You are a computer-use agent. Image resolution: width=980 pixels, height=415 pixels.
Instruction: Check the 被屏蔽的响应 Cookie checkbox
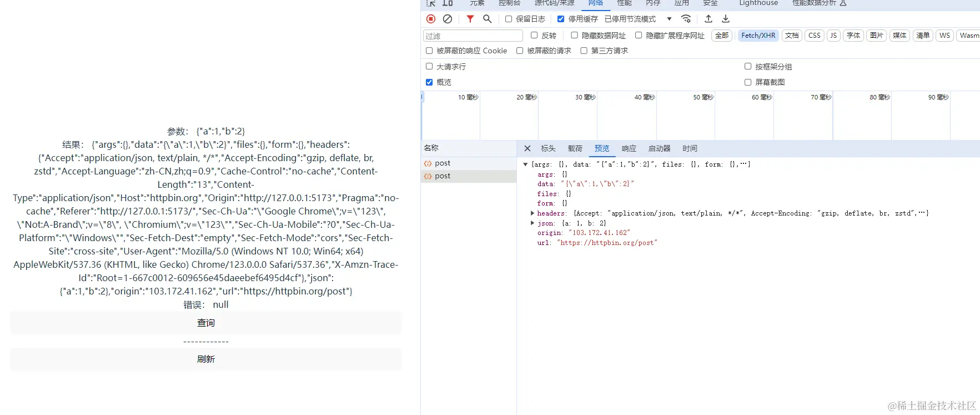429,51
